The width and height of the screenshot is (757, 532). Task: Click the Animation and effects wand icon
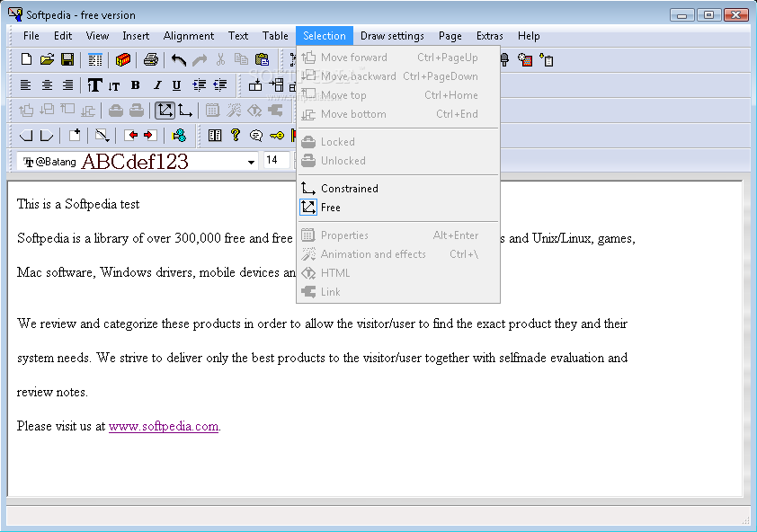tap(234, 111)
